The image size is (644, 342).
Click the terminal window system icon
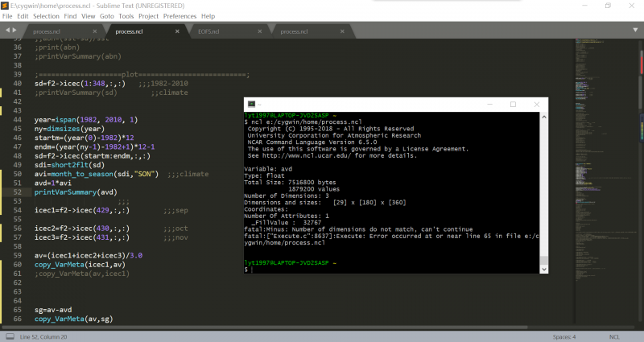[252, 105]
